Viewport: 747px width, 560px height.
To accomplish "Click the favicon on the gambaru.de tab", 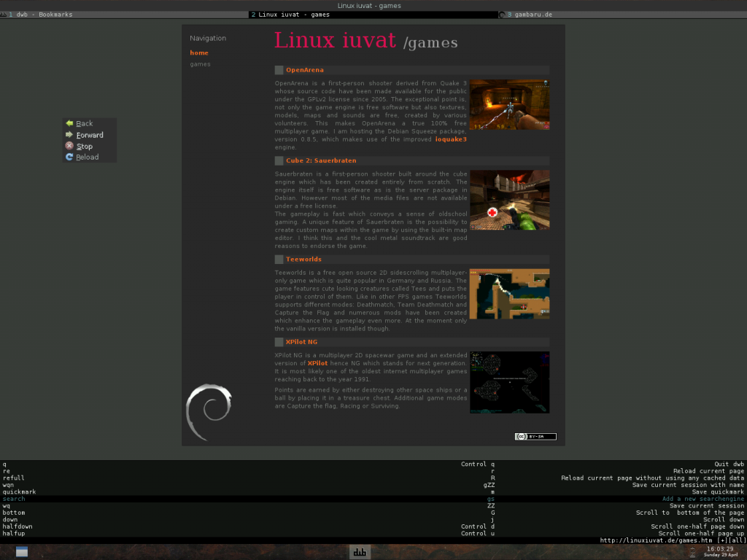I will [501, 14].
